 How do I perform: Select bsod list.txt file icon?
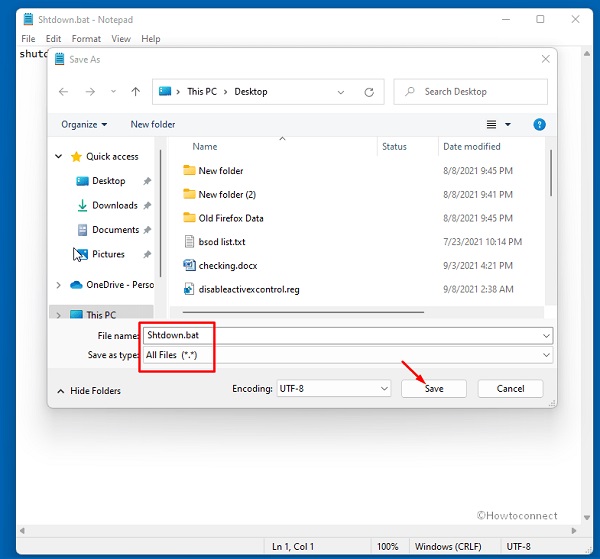(189, 242)
